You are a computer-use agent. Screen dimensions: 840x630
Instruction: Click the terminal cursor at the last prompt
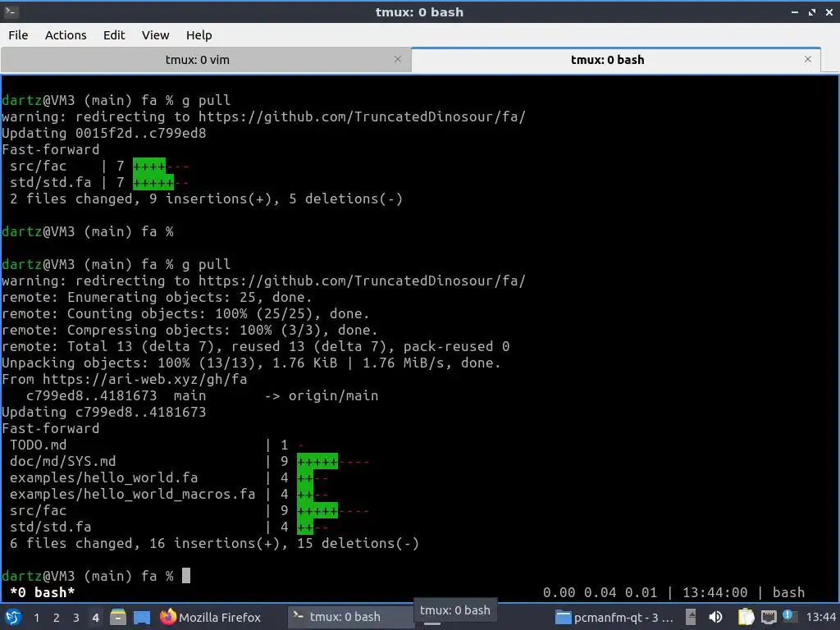pos(186,576)
